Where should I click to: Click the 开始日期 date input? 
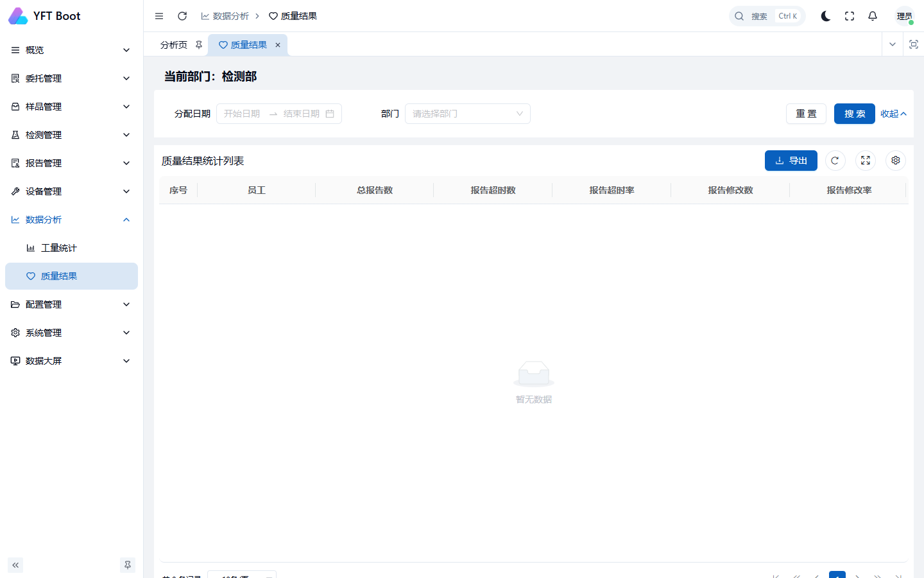pyautogui.click(x=243, y=114)
